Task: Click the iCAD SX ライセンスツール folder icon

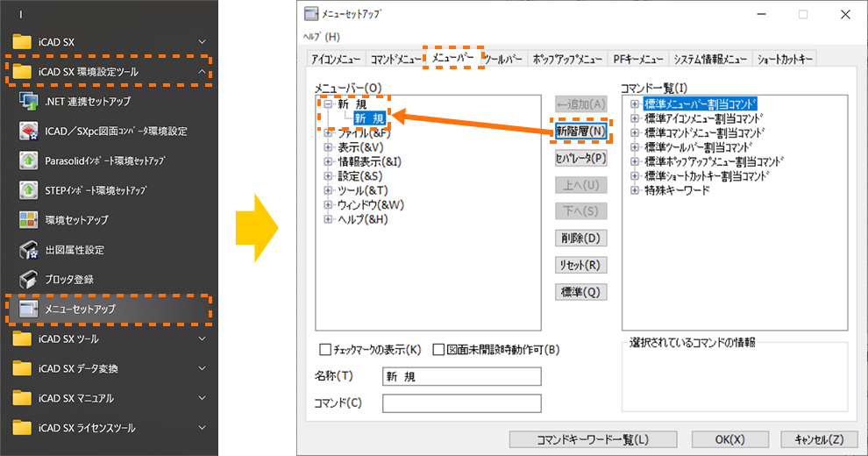Action: 22,428
